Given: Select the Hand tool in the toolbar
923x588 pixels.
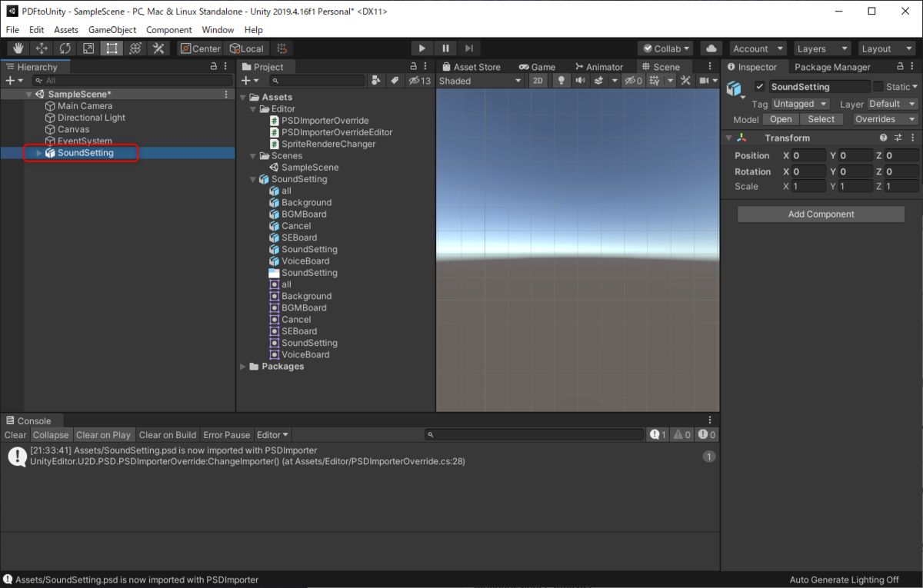Looking at the screenshot, I should pyautogui.click(x=18, y=48).
